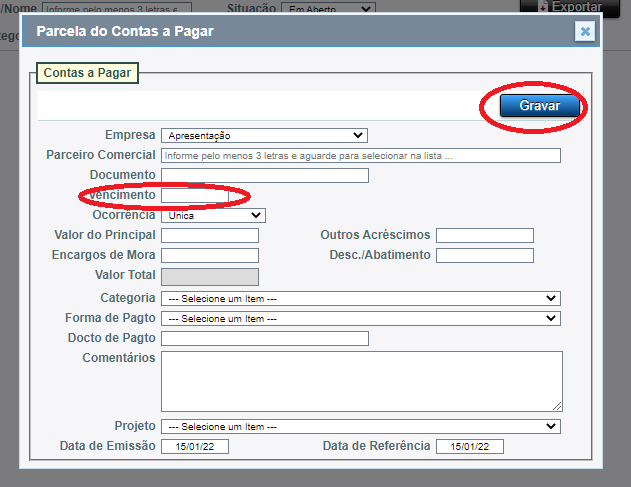Select the Data de Emissão field
Viewport: 631px width, 487px height.
coord(195,447)
